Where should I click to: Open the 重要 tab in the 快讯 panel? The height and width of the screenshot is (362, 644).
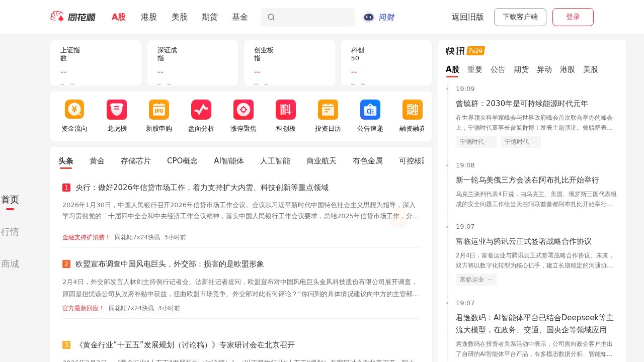point(474,69)
